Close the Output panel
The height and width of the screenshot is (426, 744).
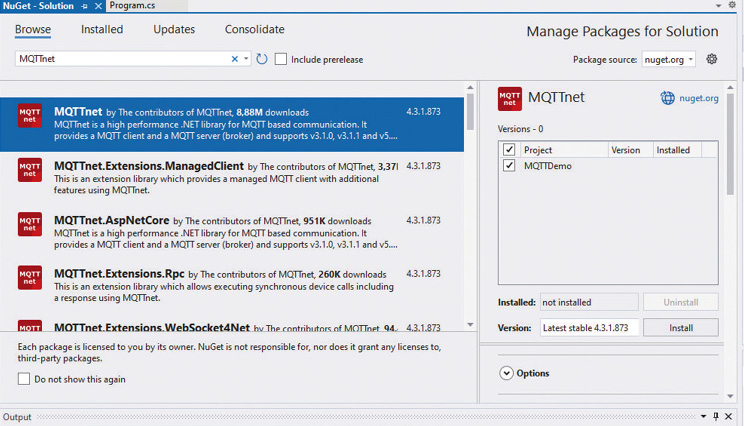[728, 417]
